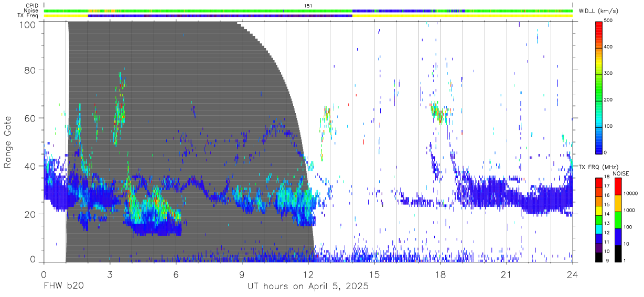Click the 1000 noise tick label
This screenshot has height=297, width=644.
(x=628, y=210)
